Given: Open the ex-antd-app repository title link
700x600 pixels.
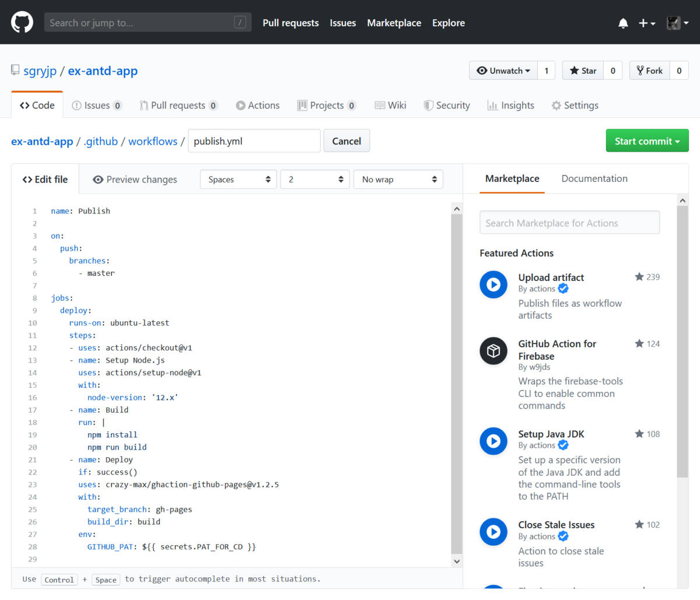Looking at the screenshot, I should [x=103, y=71].
